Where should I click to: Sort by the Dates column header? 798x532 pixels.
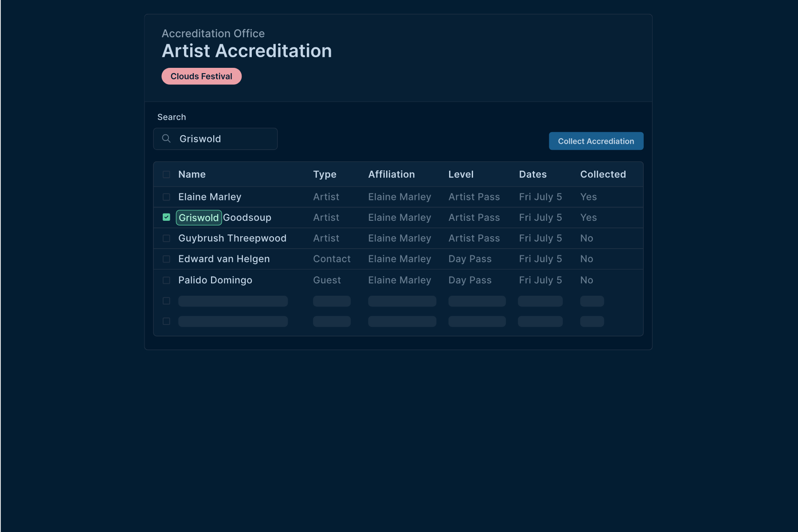[532, 175]
